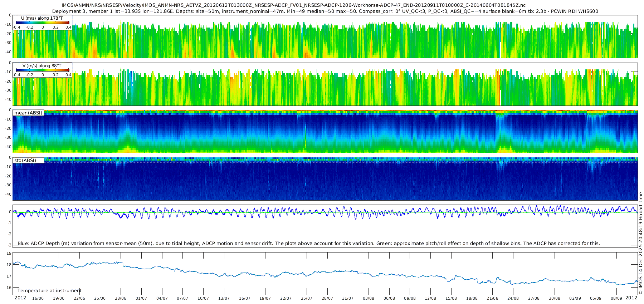This screenshot has width=644, height=304.
Task: Select the mean(ABSI) panel label
Action: (x=28, y=113)
